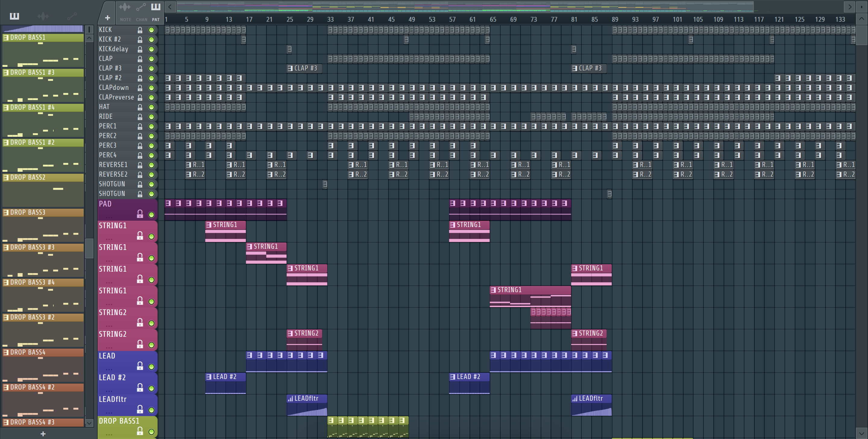
Task: Switch playlist focus to automation clips icon
Action: click(x=141, y=7)
